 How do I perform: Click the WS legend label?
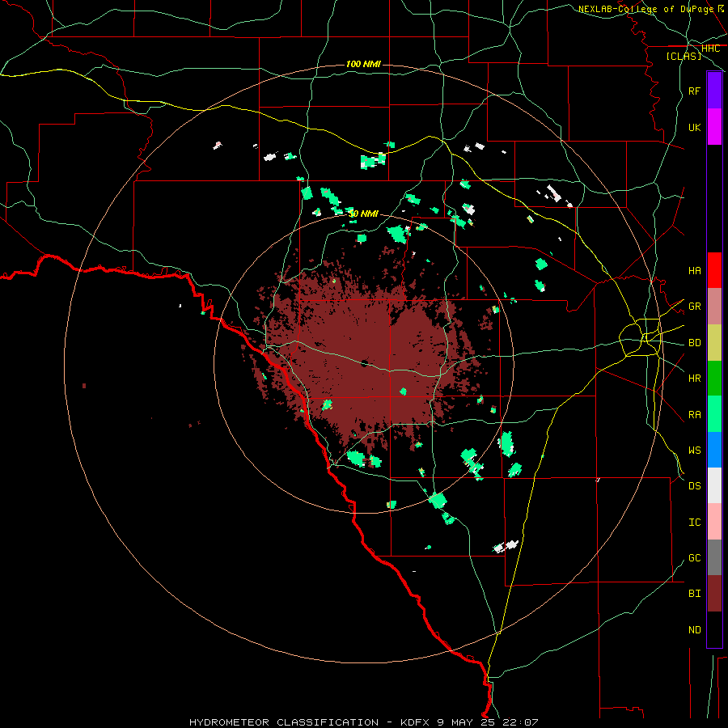pos(694,451)
